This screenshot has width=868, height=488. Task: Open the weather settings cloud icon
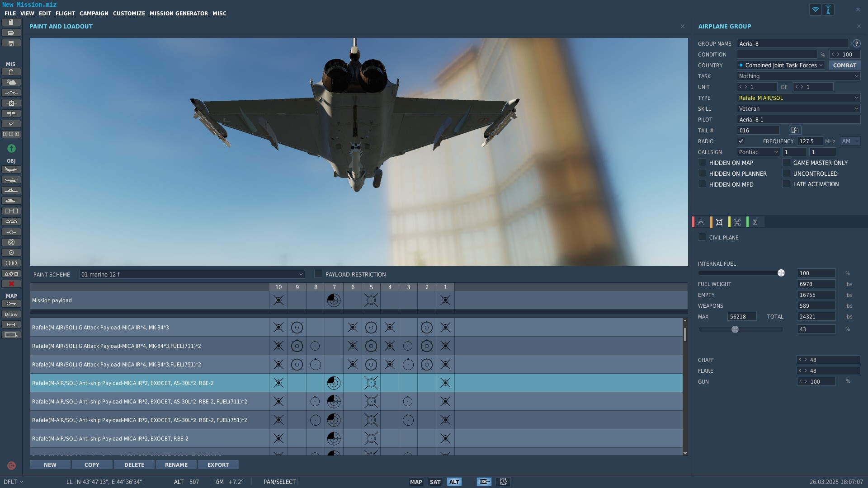pyautogui.click(x=11, y=82)
